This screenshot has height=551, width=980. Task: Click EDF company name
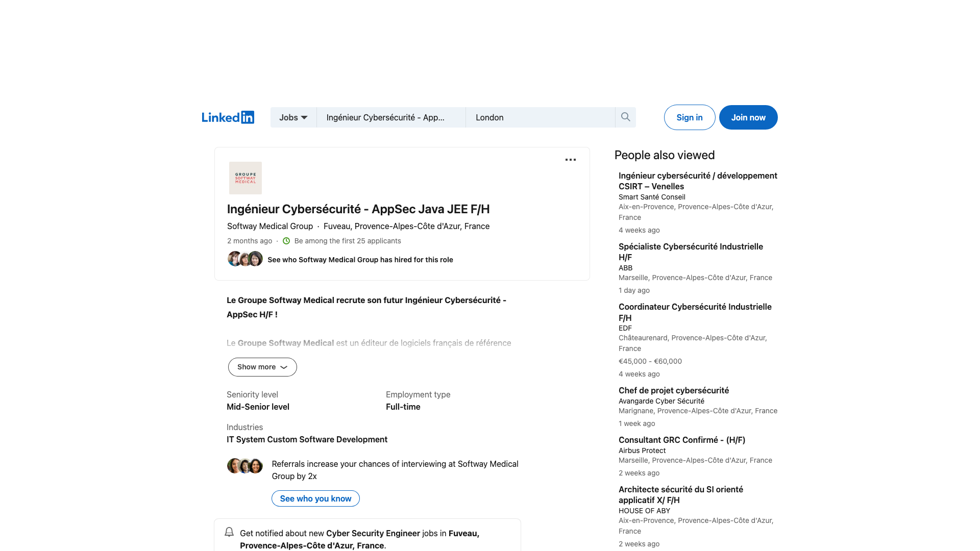(x=625, y=328)
